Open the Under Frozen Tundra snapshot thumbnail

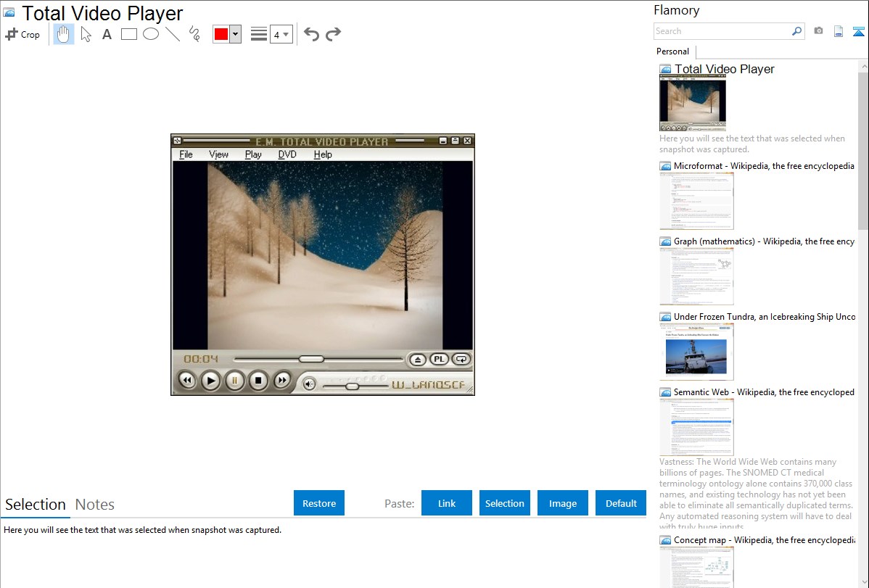[x=696, y=352]
